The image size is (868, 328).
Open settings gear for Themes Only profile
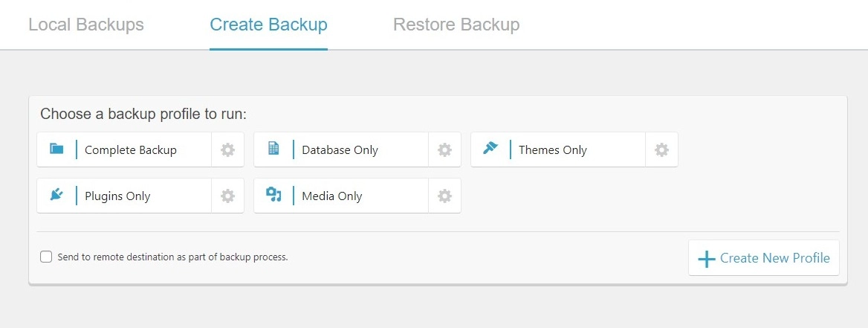(x=661, y=149)
